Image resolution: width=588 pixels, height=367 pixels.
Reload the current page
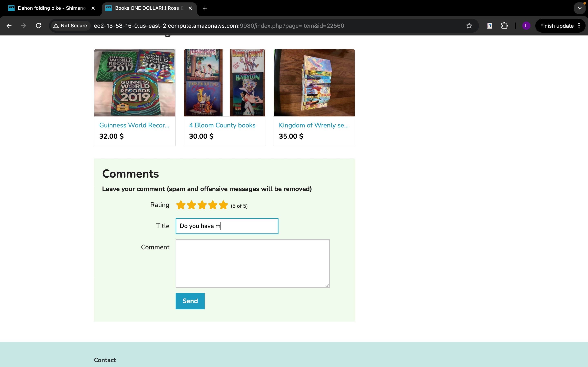tap(38, 26)
